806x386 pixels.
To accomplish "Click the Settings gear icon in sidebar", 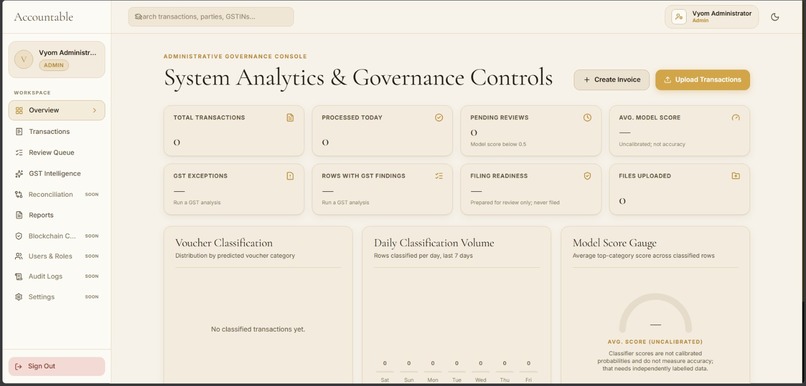I will pos(19,297).
